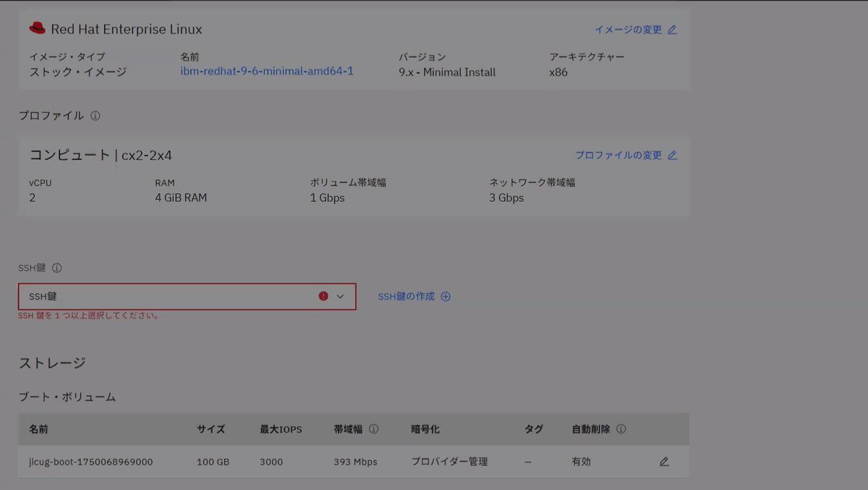Click 最大IOPS column header
Image resolution: width=868 pixels, height=490 pixels.
[x=281, y=429]
